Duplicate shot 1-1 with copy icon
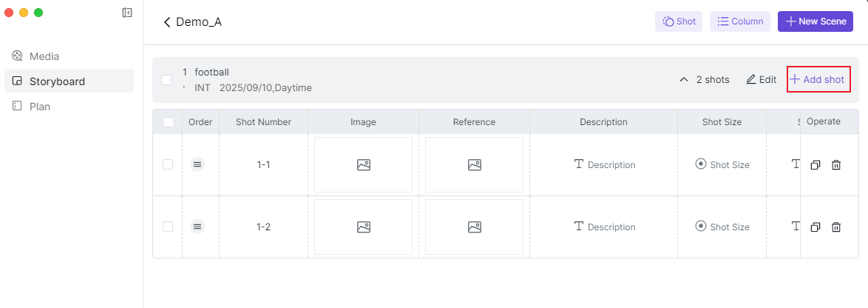The image size is (868, 308). pos(815,165)
